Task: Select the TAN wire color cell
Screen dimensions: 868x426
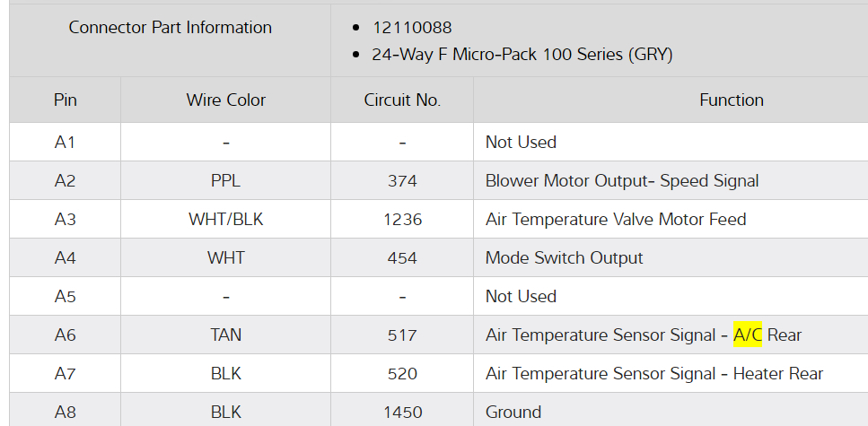Action: pos(226,335)
